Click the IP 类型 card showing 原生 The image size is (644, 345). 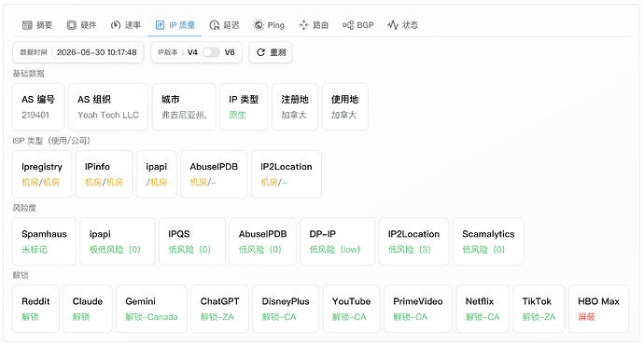click(244, 107)
